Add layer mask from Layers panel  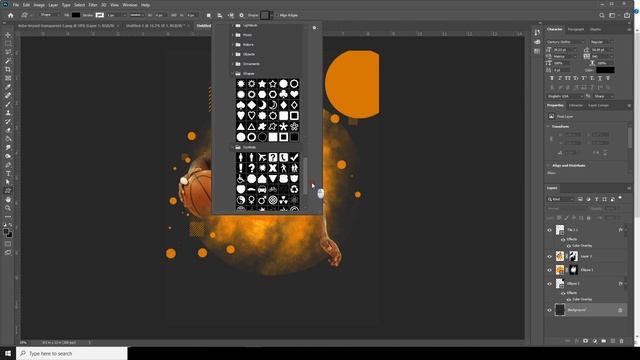585,340
